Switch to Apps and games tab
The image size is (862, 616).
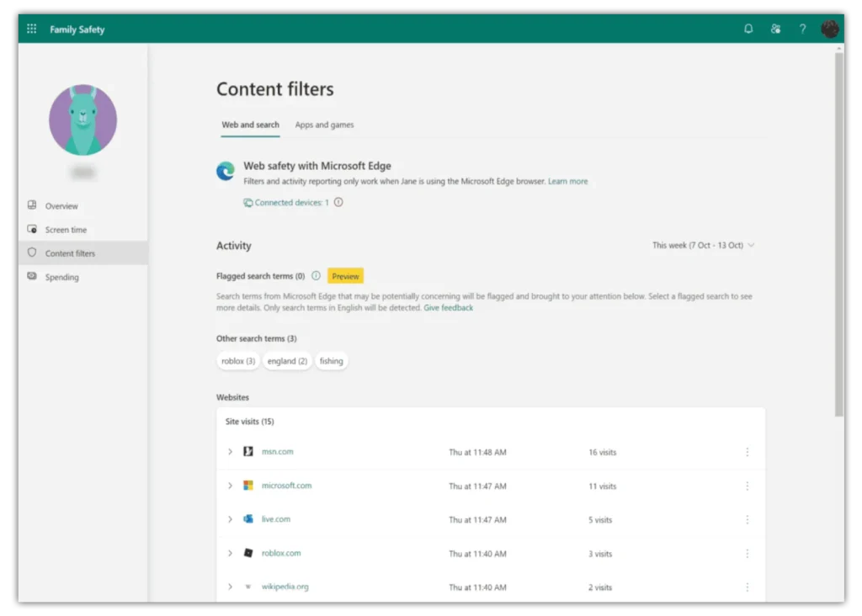point(324,125)
